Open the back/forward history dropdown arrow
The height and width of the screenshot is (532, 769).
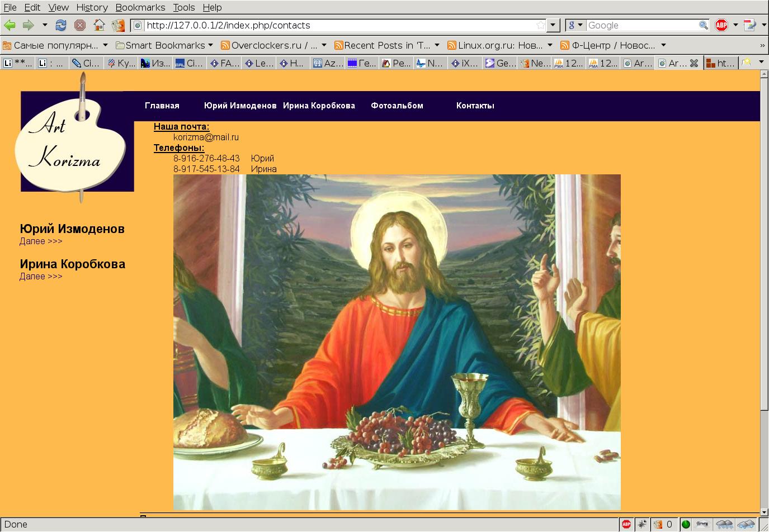(x=45, y=25)
